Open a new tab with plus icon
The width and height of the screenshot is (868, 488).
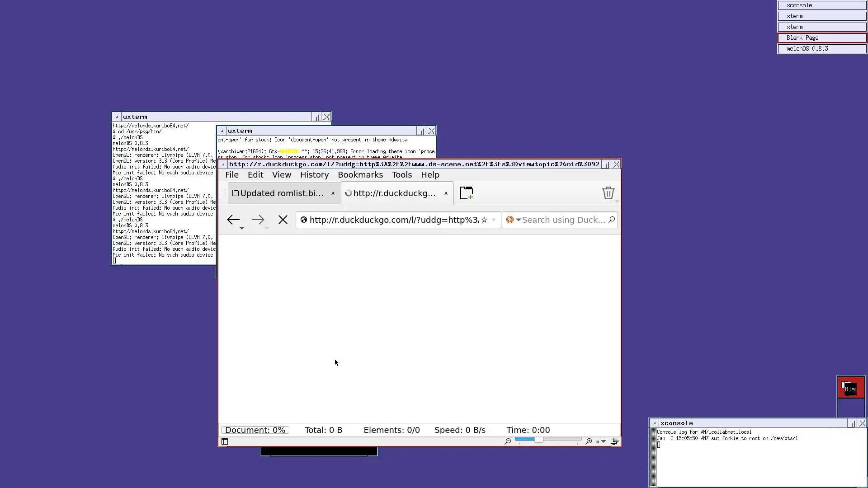467,193
